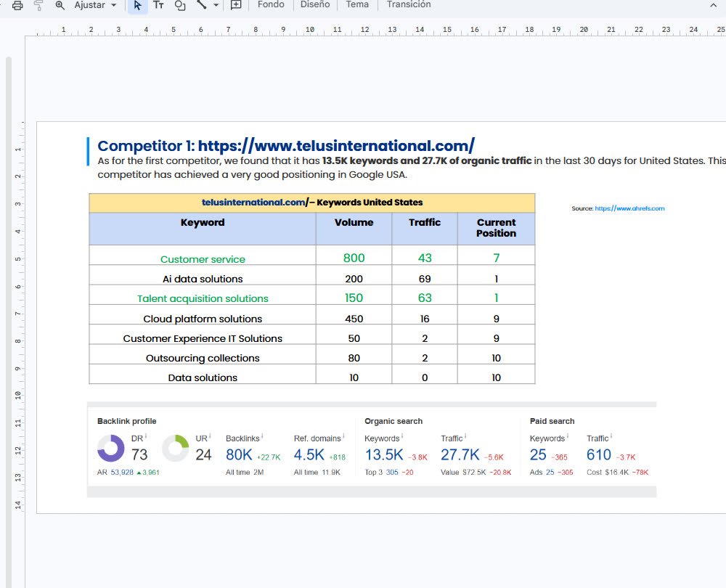Click the slide paragraph about 13.5K keywords
The width and height of the screenshot is (726, 588).
(412, 168)
